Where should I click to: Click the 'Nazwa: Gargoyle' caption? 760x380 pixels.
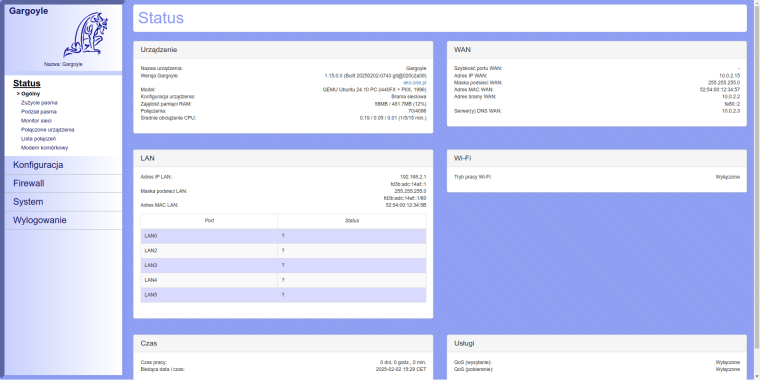pos(63,64)
